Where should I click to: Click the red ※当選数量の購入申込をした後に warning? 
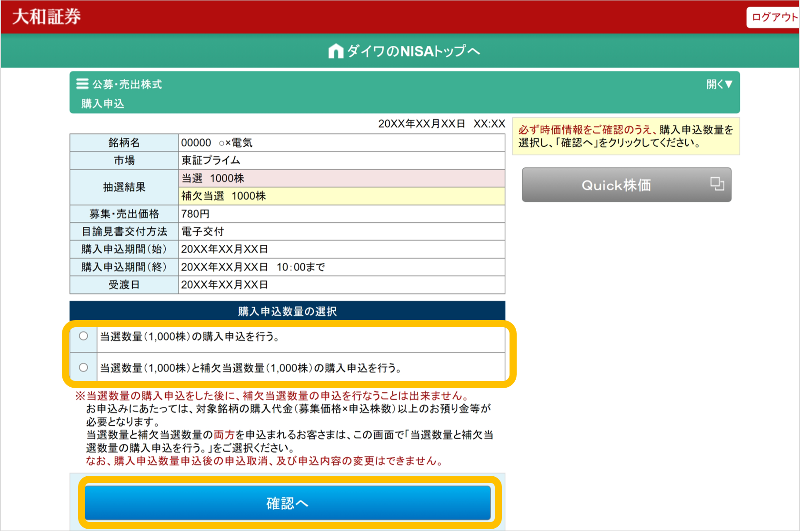273,396
